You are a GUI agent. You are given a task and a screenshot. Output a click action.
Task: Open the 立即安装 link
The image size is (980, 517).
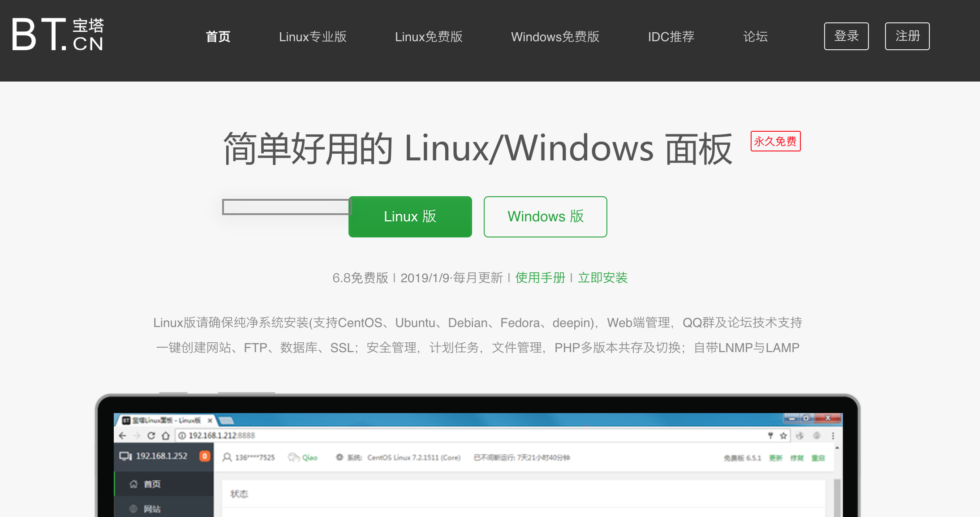[x=603, y=278]
